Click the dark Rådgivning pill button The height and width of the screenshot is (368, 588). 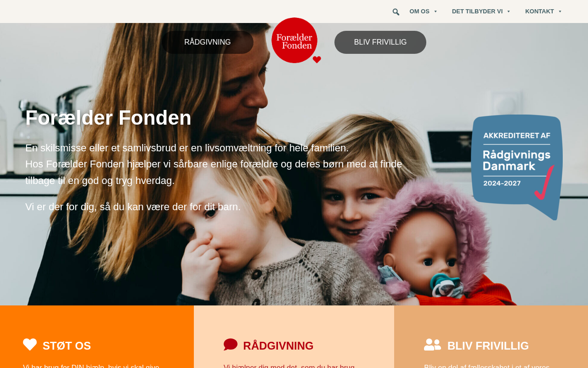[208, 42]
